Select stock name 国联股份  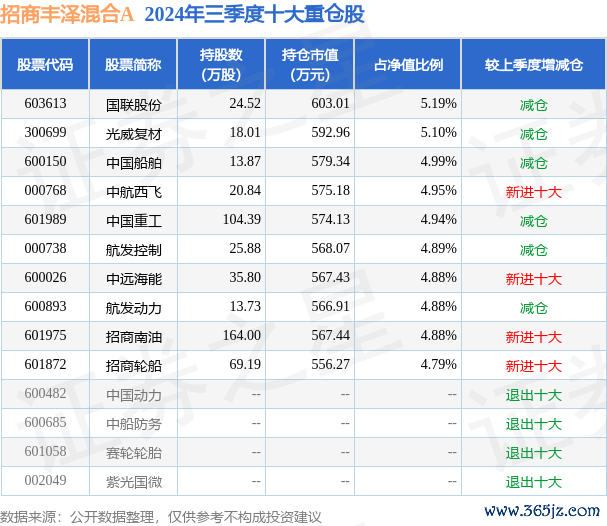point(134,105)
